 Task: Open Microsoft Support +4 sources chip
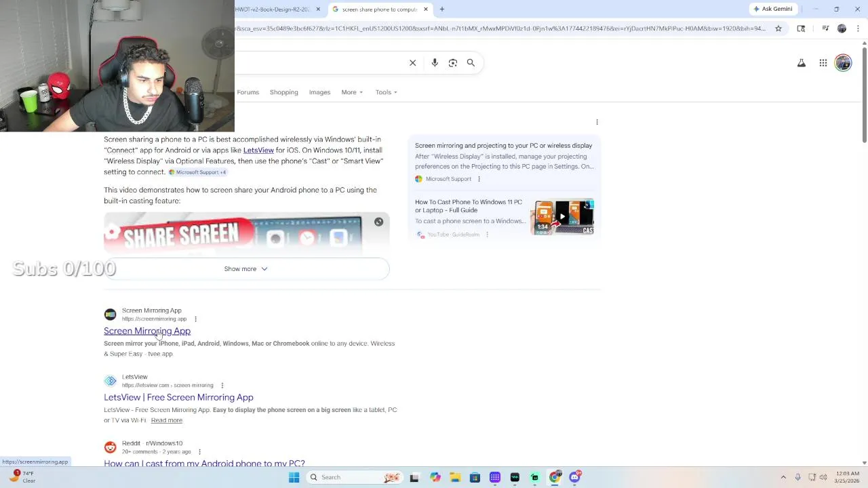(x=197, y=172)
